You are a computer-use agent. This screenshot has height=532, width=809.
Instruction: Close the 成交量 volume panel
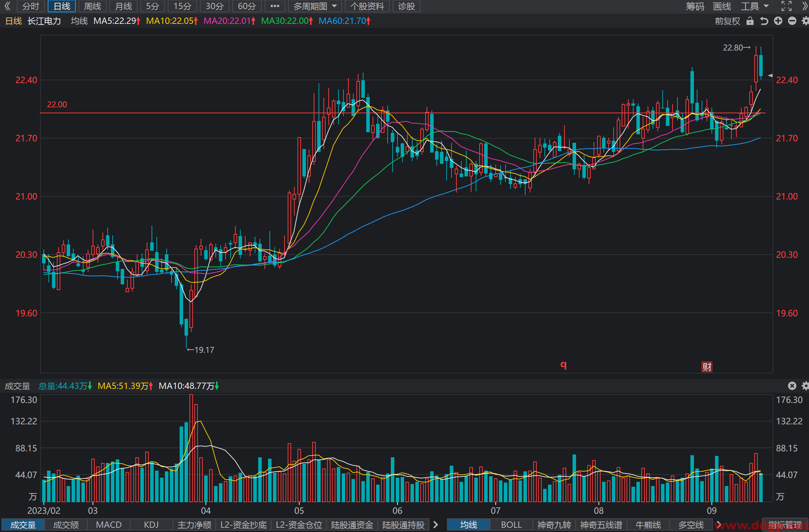click(x=792, y=386)
